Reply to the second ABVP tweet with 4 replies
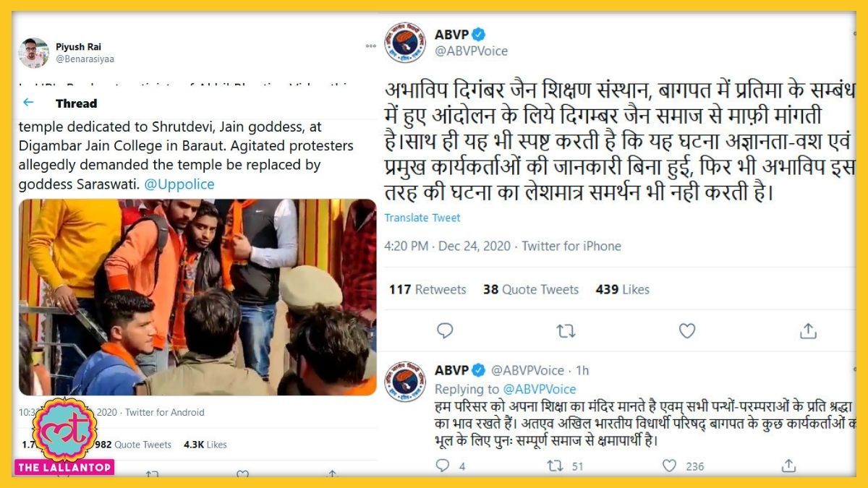 click(443, 466)
